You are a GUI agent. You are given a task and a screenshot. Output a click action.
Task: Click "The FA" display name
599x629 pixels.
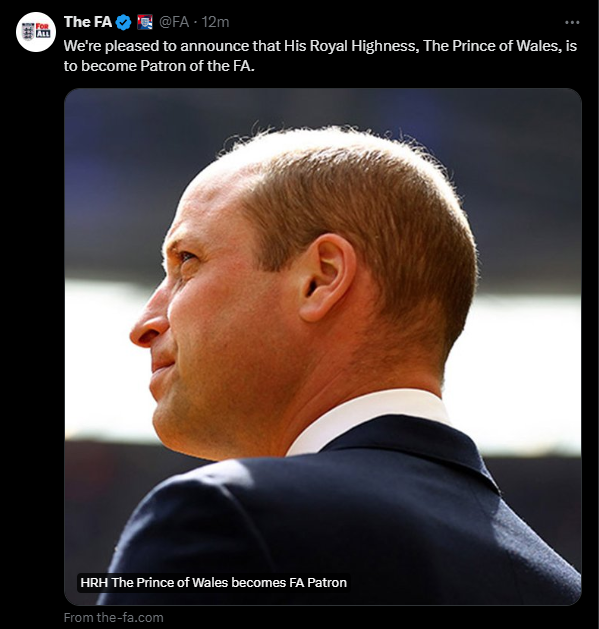click(x=88, y=22)
